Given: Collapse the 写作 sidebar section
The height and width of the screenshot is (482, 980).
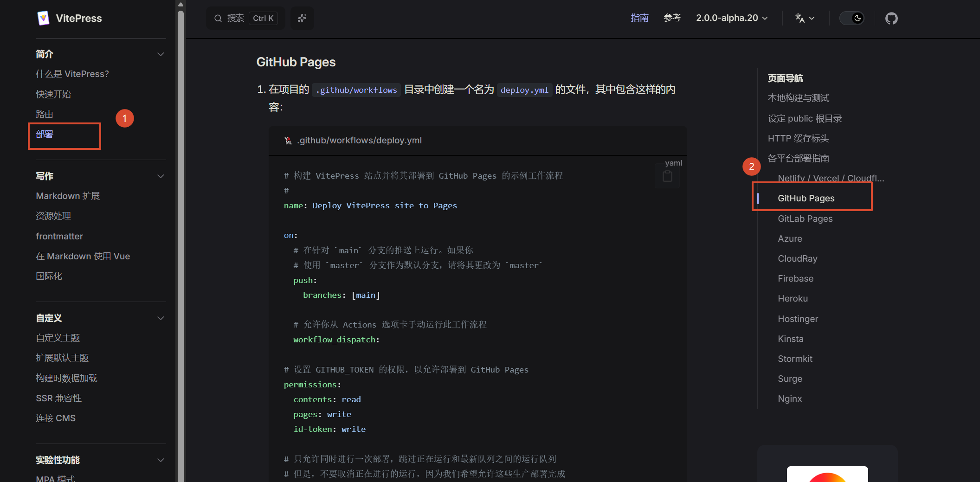Looking at the screenshot, I should 161,176.
